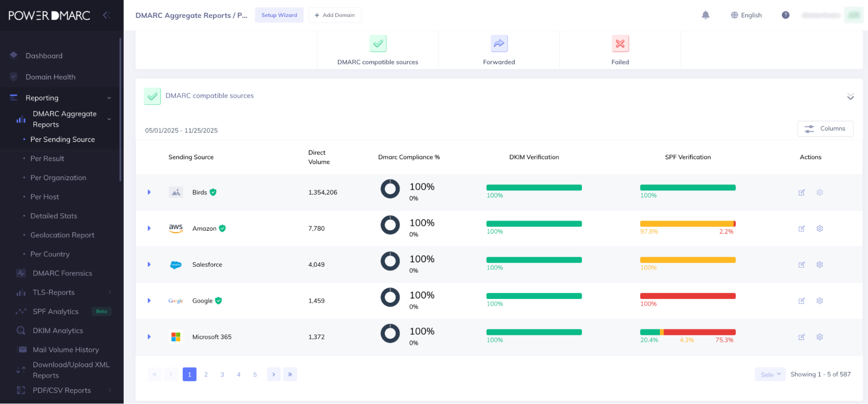Click the Forwarded arrow icon
Image resolution: width=868 pixels, height=404 pixels.
[499, 43]
